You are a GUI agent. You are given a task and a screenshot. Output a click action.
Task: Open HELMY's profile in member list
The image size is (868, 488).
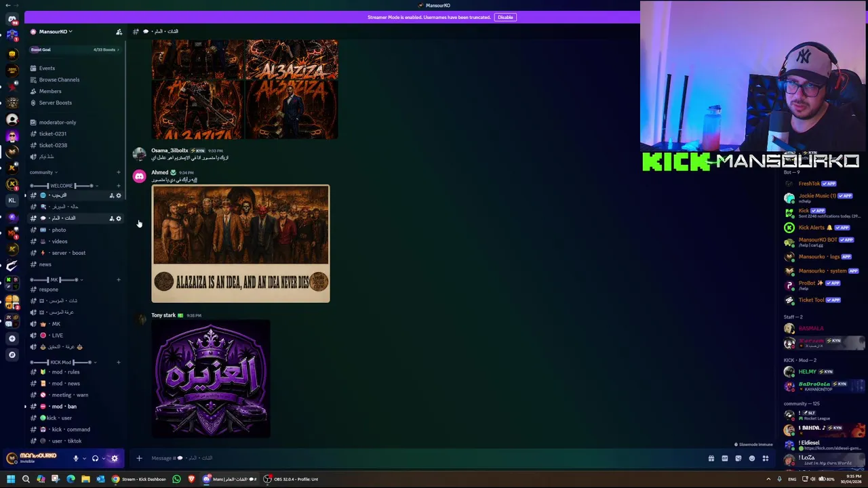822,372
